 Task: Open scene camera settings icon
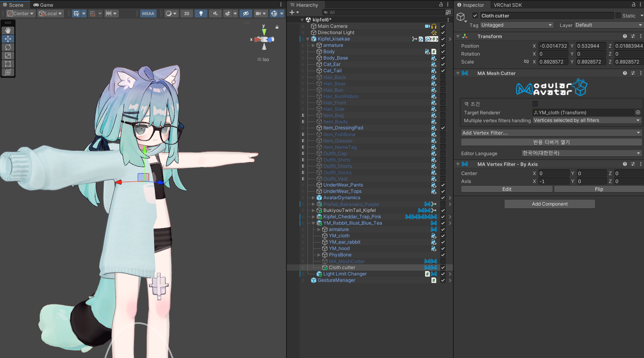[x=258, y=13]
